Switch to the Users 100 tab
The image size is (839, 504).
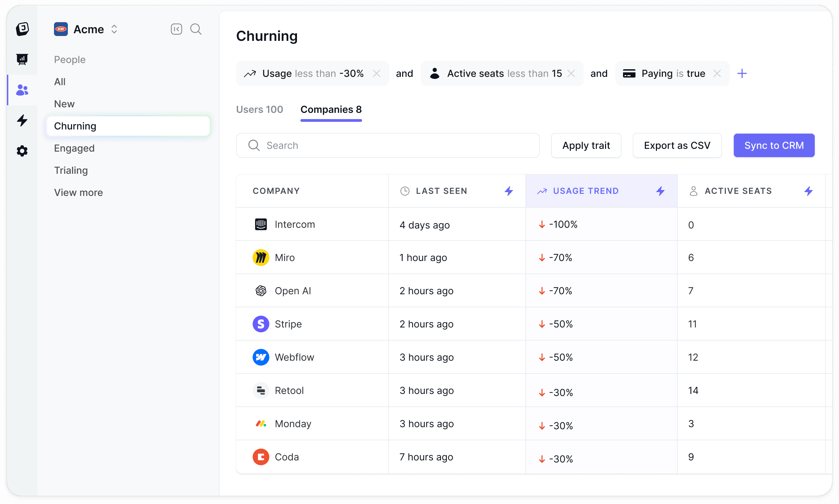point(260,109)
